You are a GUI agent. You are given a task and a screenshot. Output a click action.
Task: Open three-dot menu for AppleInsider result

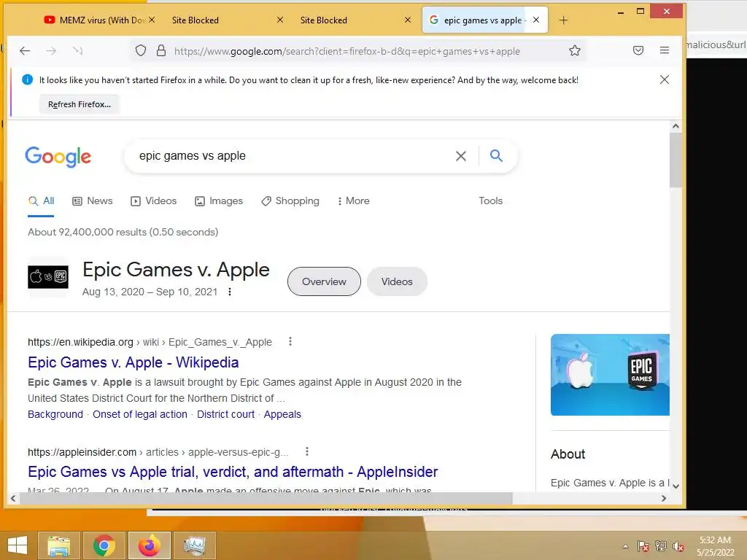coord(307,451)
